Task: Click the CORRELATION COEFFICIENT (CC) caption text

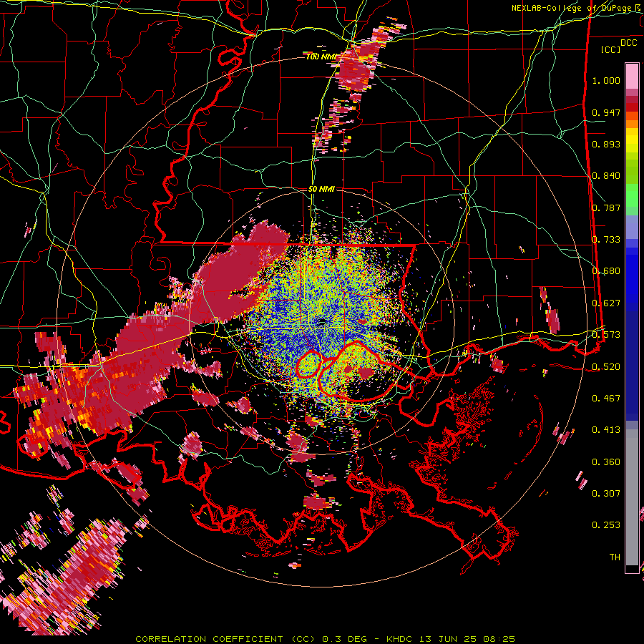Action: [225, 639]
